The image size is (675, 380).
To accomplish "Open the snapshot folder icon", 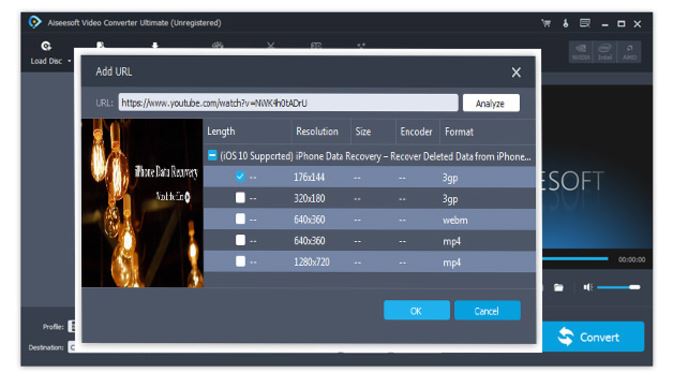I will (558, 287).
